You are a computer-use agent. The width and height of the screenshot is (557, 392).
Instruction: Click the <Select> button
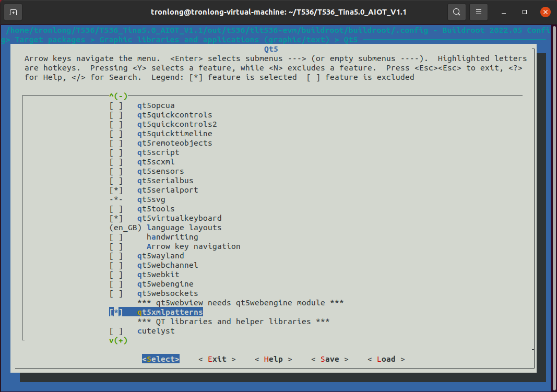click(161, 359)
